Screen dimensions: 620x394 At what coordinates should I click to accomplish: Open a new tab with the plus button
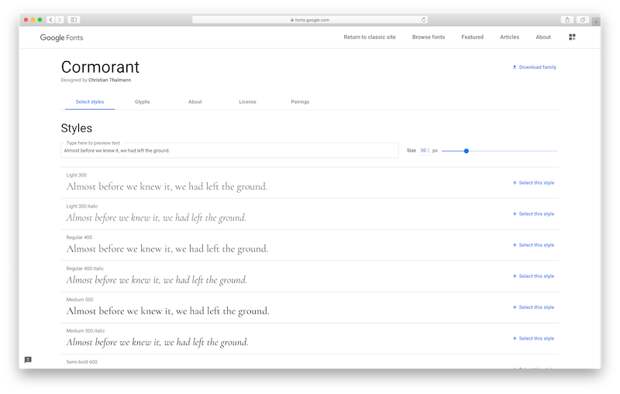click(595, 21)
